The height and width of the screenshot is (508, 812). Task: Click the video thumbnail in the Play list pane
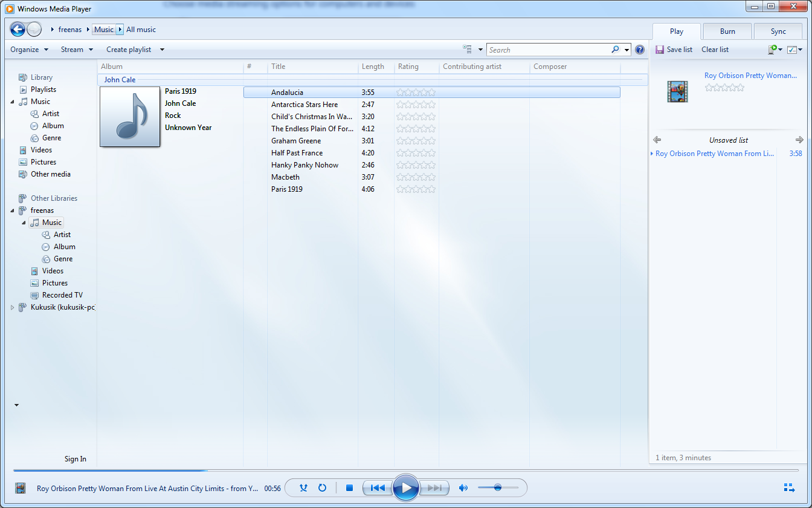click(x=678, y=91)
